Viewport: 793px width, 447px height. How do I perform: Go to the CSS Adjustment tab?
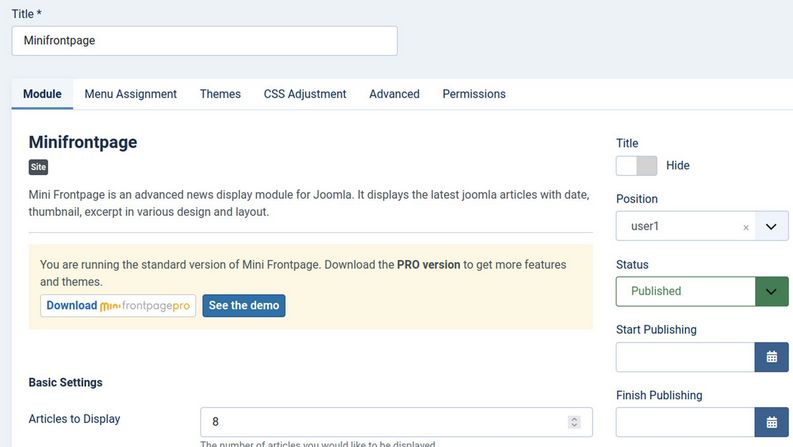pyautogui.click(x=305, y=94)
